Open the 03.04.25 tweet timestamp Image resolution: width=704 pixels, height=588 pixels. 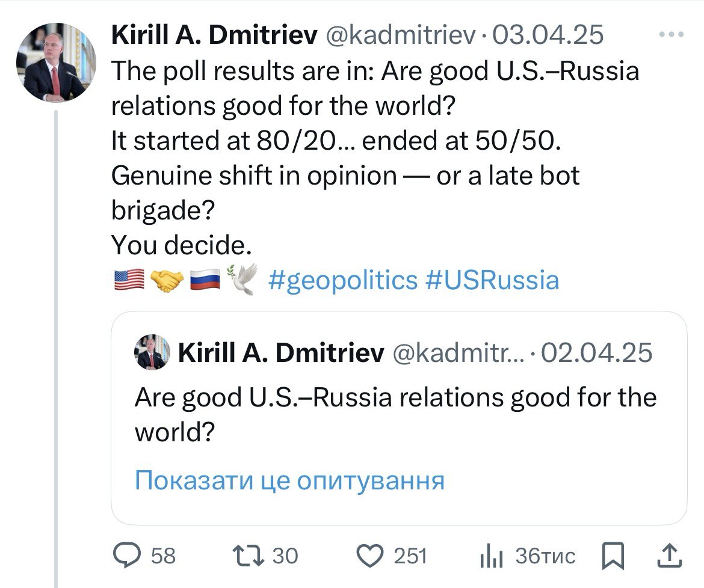[x=548, y=35]
